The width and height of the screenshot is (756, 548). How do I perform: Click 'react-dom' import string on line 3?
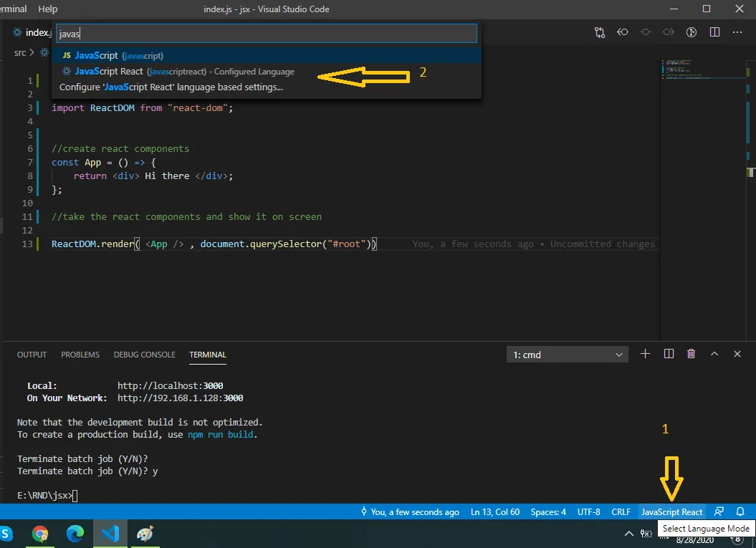[x=198, y=108]
